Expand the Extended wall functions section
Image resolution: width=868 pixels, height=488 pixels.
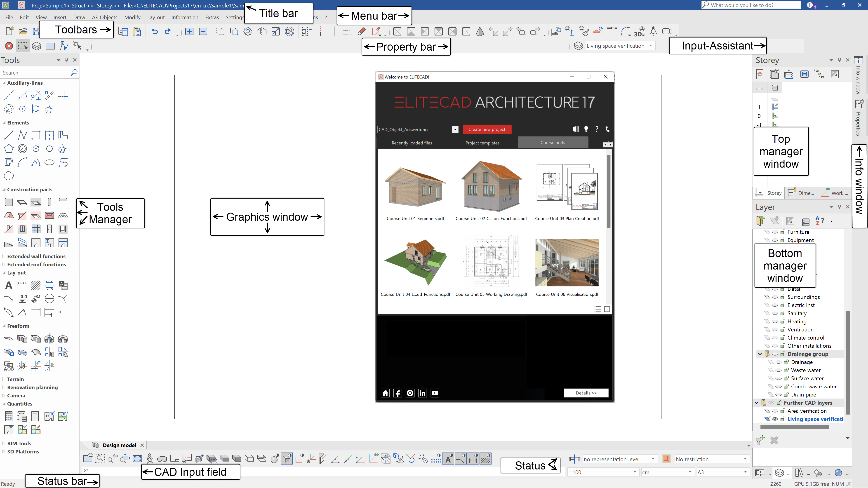[x=4, y=256]
